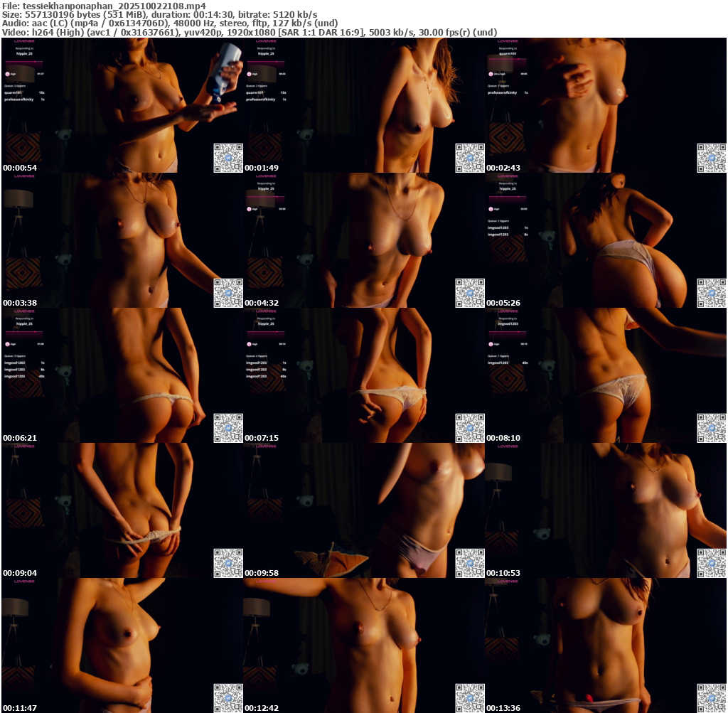
Task: Click the Lovense logo in the 00:00:54 frame
Action: (x=25, y=41)
